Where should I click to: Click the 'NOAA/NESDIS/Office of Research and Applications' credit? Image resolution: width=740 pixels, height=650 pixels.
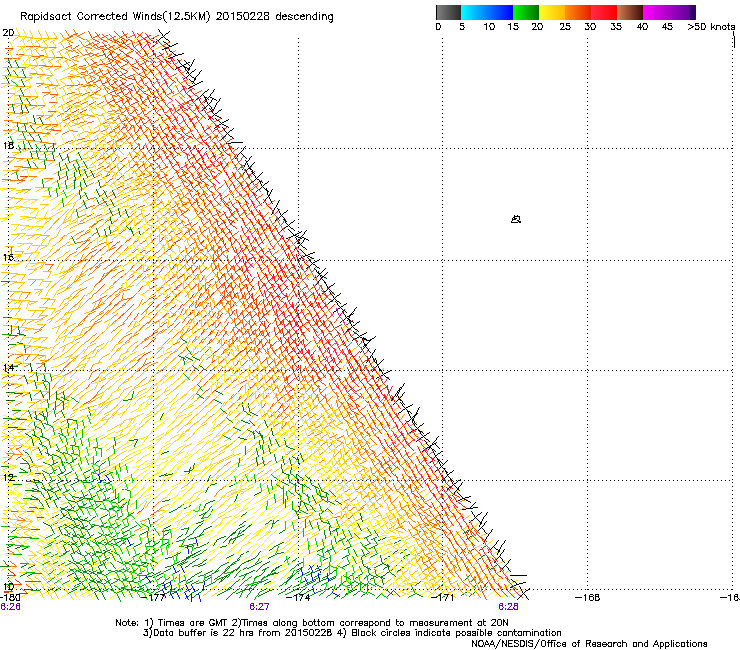tap(589, 644)
